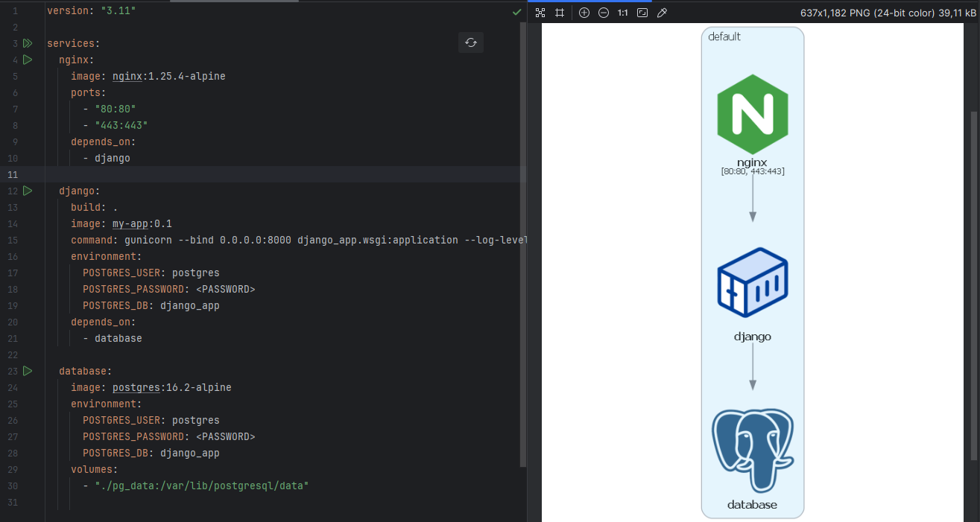Screen dimensions: 980x522
Task: Click the "- database" depends_on entry
Action: 113,338
